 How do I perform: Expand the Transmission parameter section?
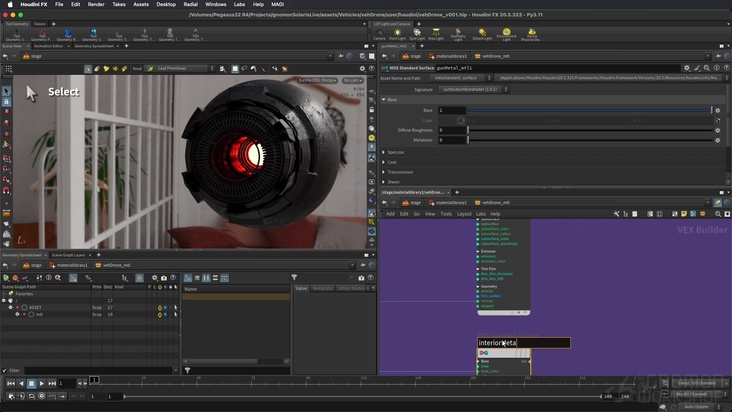[x=384, y=172]
